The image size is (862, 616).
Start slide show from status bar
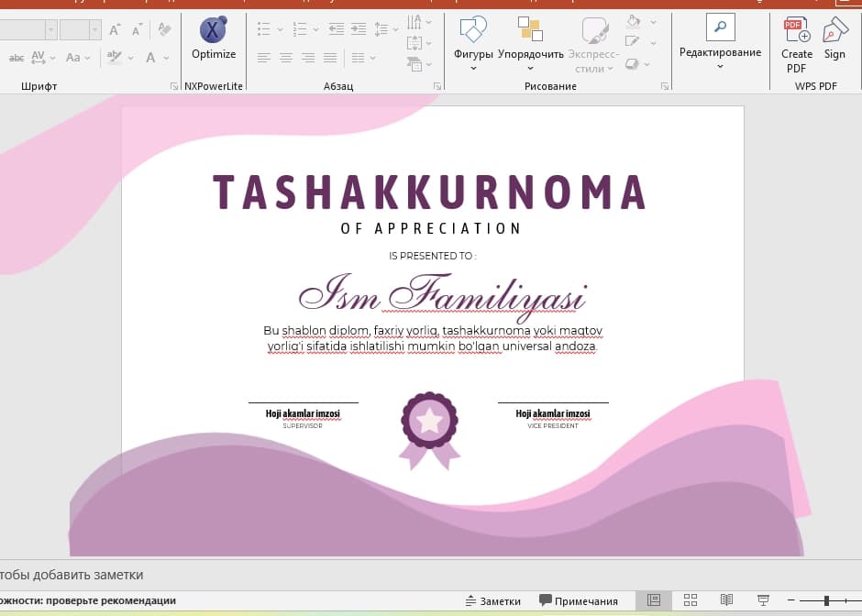763,600
